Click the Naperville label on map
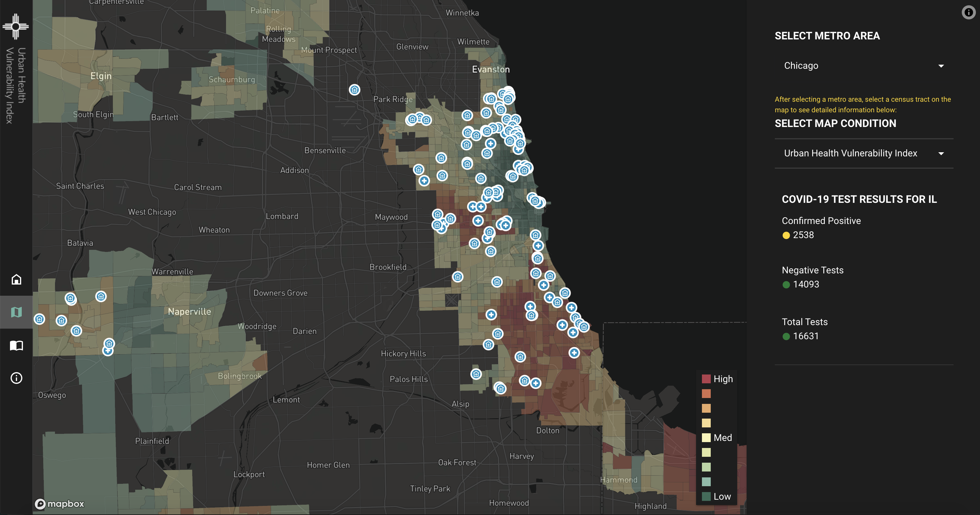Image resolution: width=980 pixels, height=515 pixels. click(x=190, y=312)
